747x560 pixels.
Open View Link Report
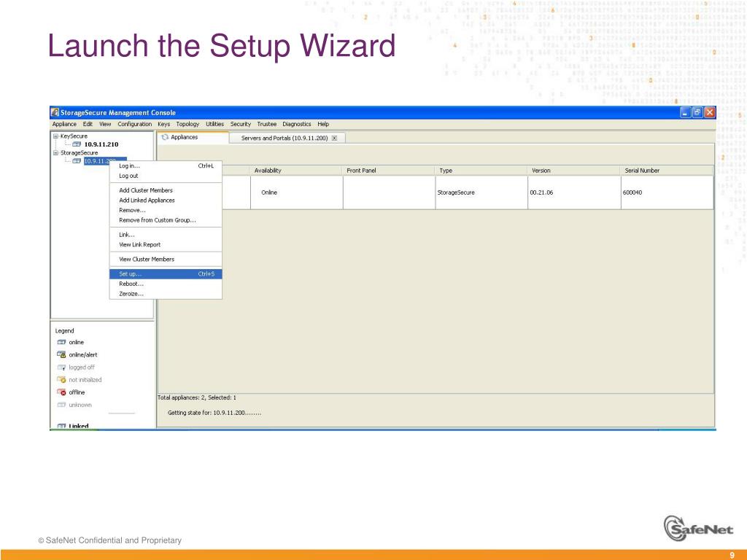point(166,245)
